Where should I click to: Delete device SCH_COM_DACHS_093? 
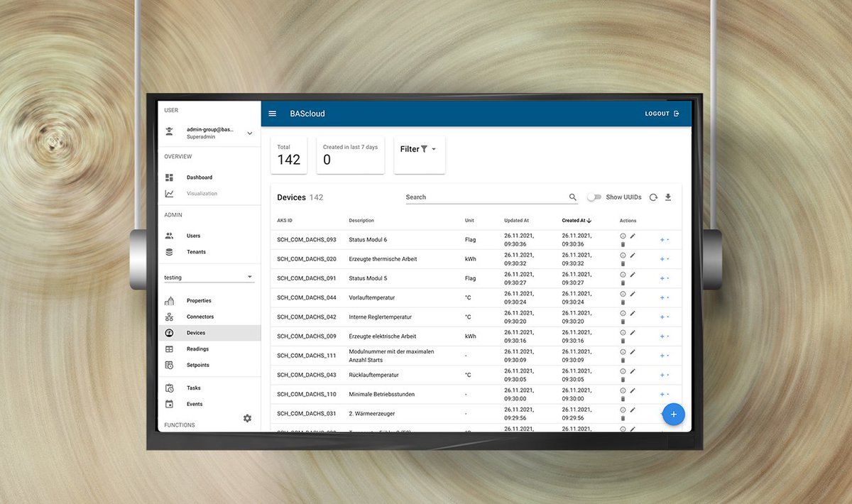[623, 244]
